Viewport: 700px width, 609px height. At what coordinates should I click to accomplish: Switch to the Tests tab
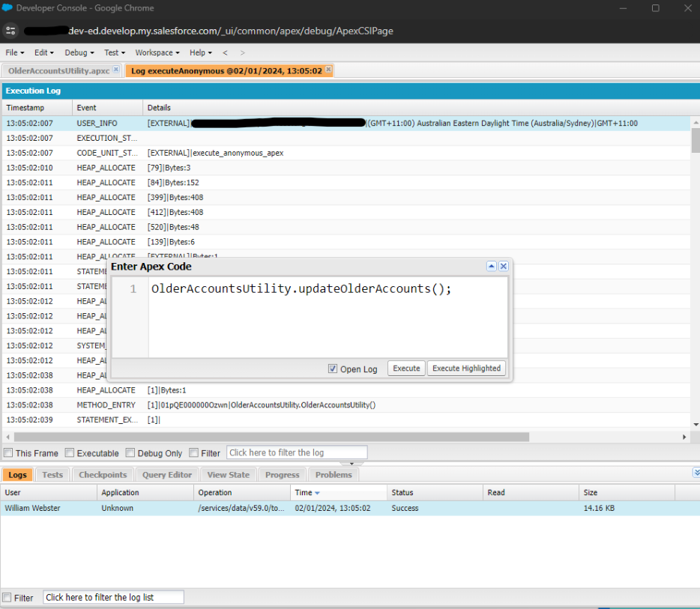52,475
